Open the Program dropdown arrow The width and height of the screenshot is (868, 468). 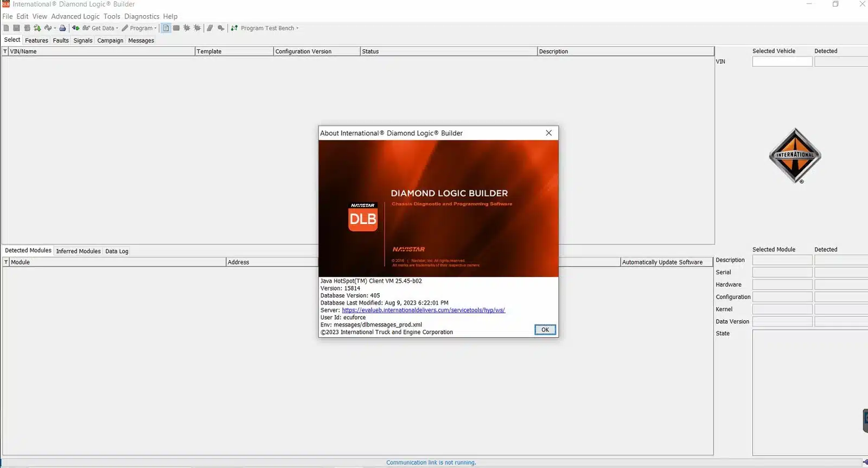click(155, 28)
